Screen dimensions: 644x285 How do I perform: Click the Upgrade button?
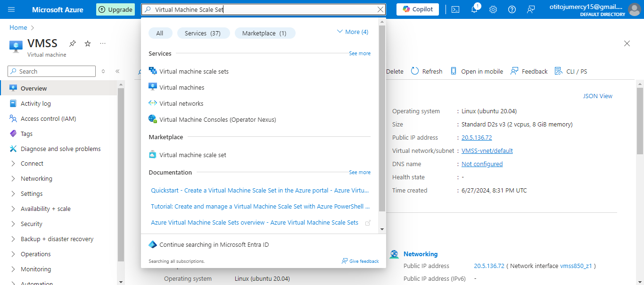(x=115, y=9)
